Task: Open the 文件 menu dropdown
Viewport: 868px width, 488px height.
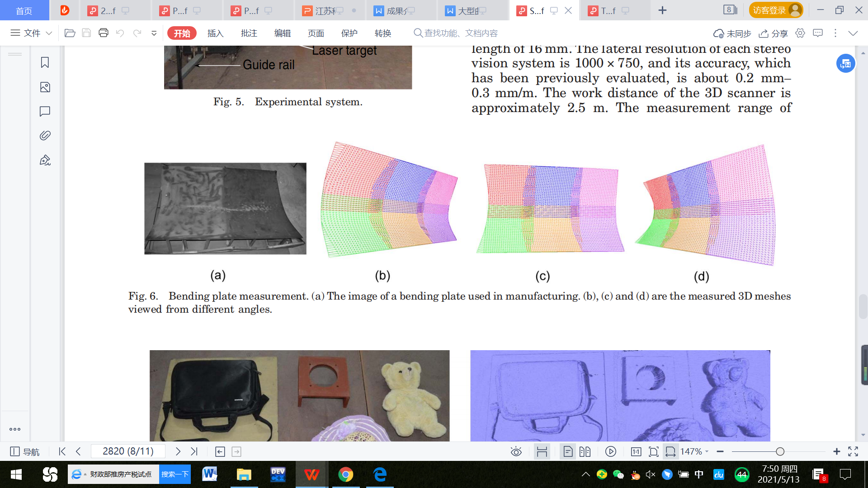Action: [x=32, y=33]
